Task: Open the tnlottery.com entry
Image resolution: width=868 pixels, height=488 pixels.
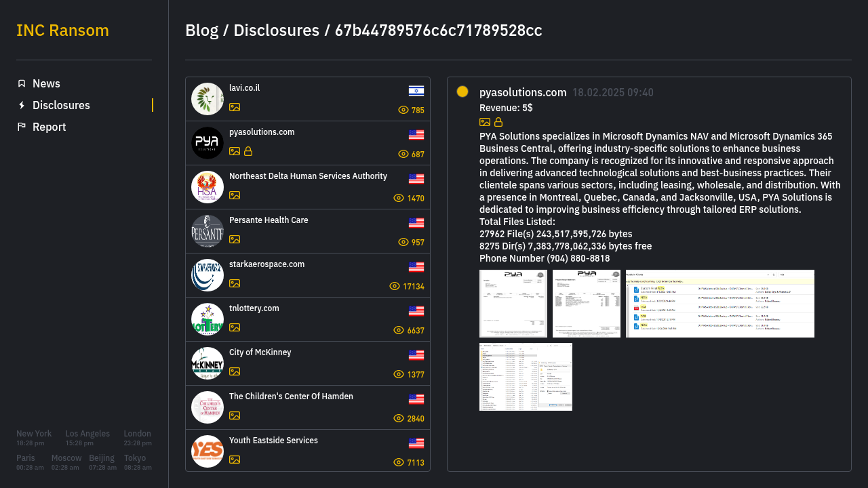Action: (308, 319)
